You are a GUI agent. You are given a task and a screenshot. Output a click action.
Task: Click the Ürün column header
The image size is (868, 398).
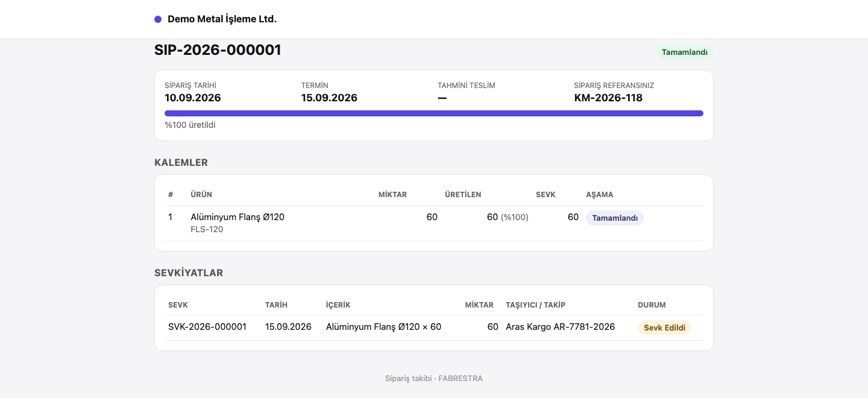click(201, 195)
